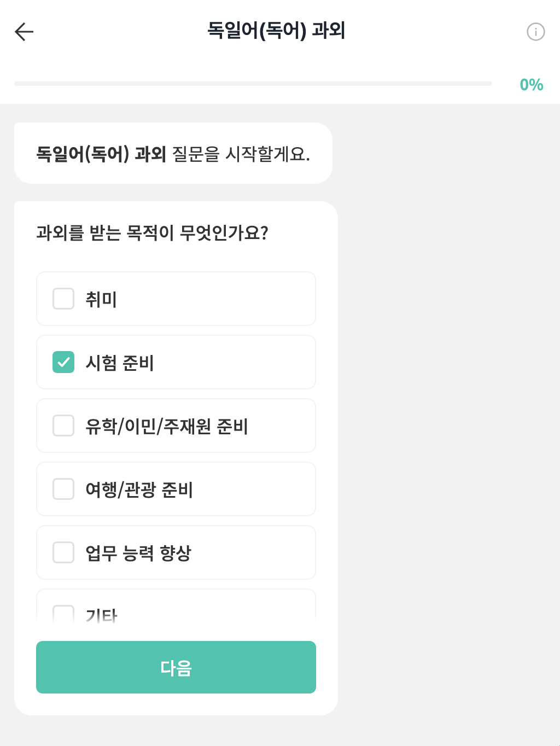
Task: Select the 업무 능력 향상 checkbox
Action: pyautogui.click(x=63, y=552)
